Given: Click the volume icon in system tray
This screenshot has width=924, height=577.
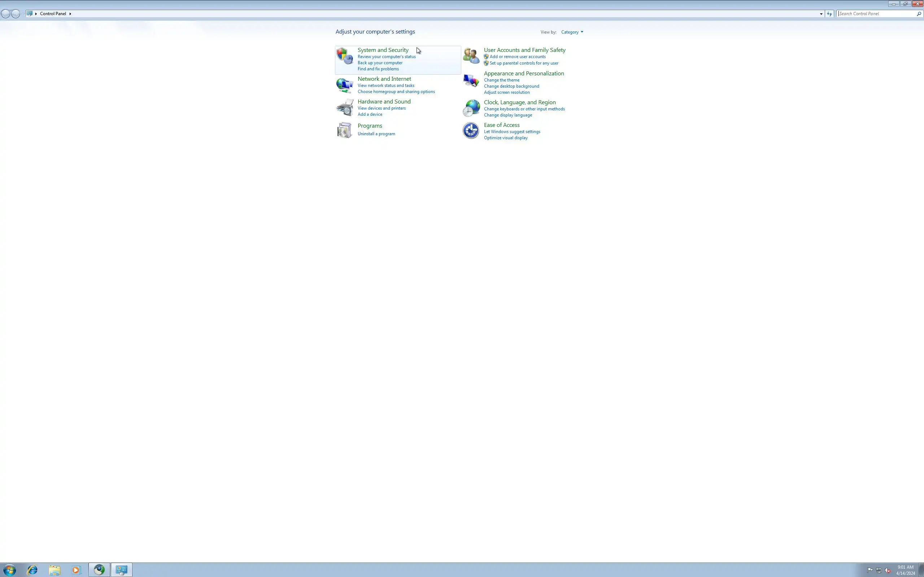Looking at the screenshot, I should point(887,570).
